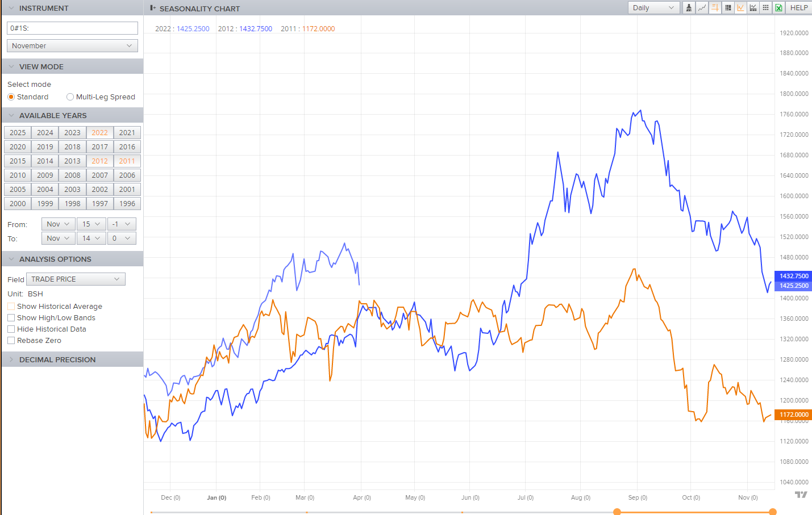Deselect the highlighted year 2022
The height and width of the screenshot is (515, 812).
pyautogui.click(x=100, y=132)
